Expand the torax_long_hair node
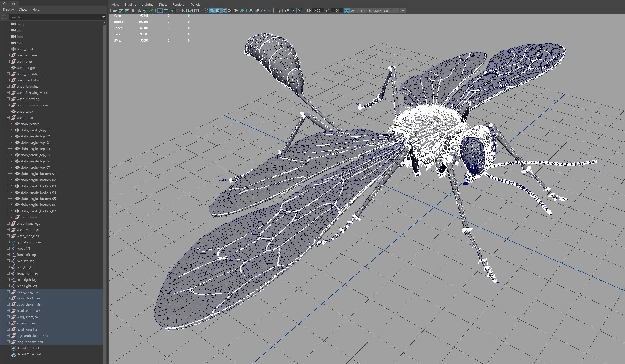 [x=8, y=292]
